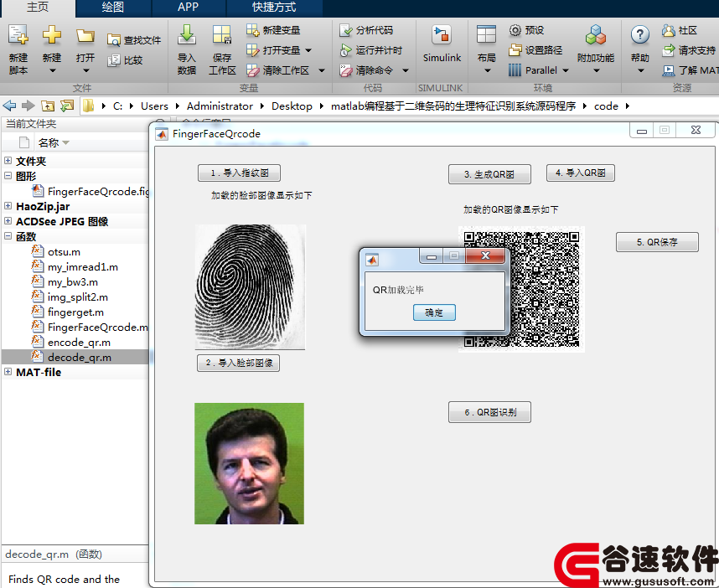719x588 pixels.
Task: Click the '1. 导入指纹图' button
Action: [x=239, y=173]
